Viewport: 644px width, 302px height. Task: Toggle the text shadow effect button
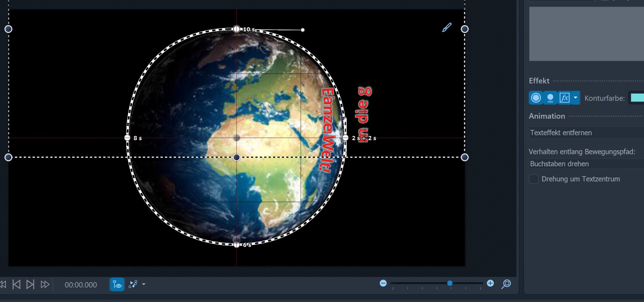point(550,98)
